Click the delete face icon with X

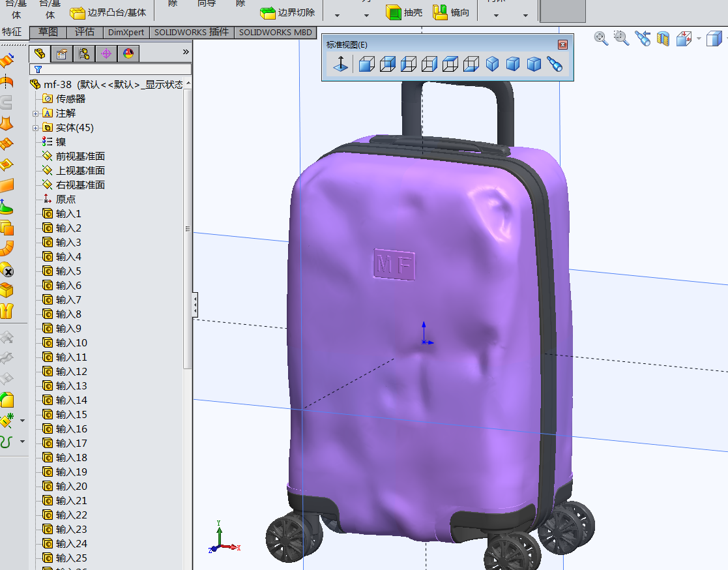pyautogui.click(x=7, y=270)
